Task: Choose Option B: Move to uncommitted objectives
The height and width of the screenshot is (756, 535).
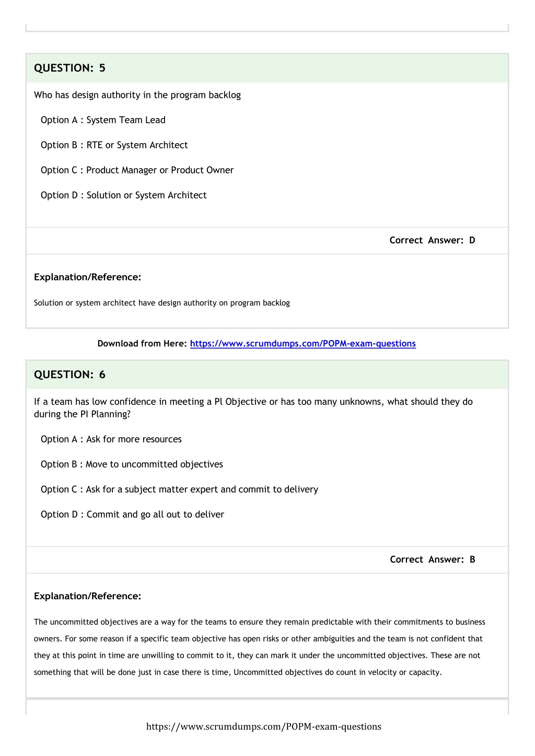Action: pyautogui.click(x=132, y=464)
